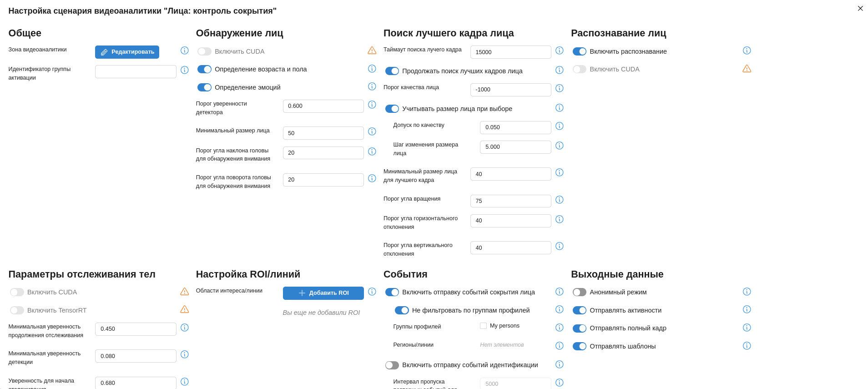The image size is (868, 389).
Task: Click warning icon beside CUDA in Обнаружение лиц
Action: [x=372, y=51]
